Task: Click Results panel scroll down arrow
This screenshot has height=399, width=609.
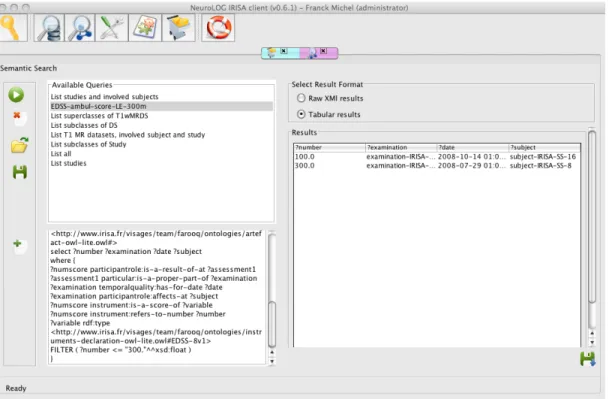Action: (592, 342)
